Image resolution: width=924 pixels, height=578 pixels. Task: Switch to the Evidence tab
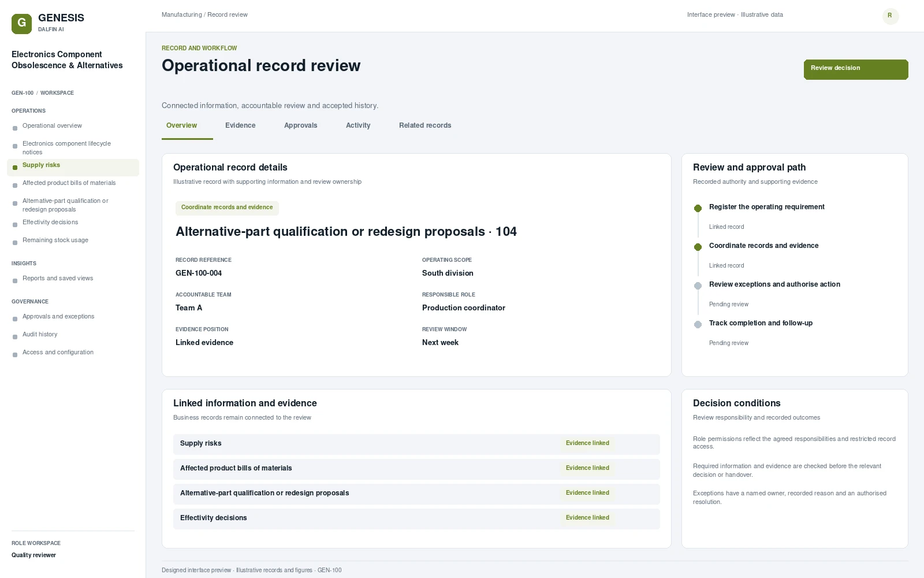[240, 125]
